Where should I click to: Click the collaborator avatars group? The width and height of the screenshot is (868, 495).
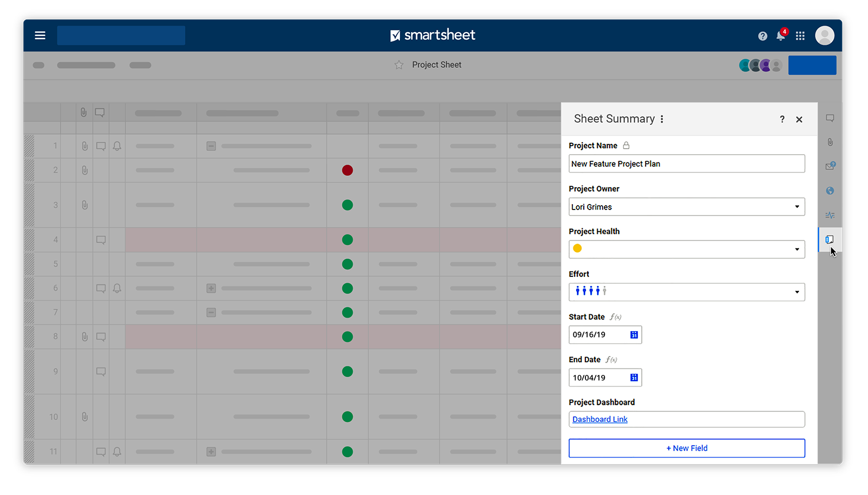tap(761, 66)
